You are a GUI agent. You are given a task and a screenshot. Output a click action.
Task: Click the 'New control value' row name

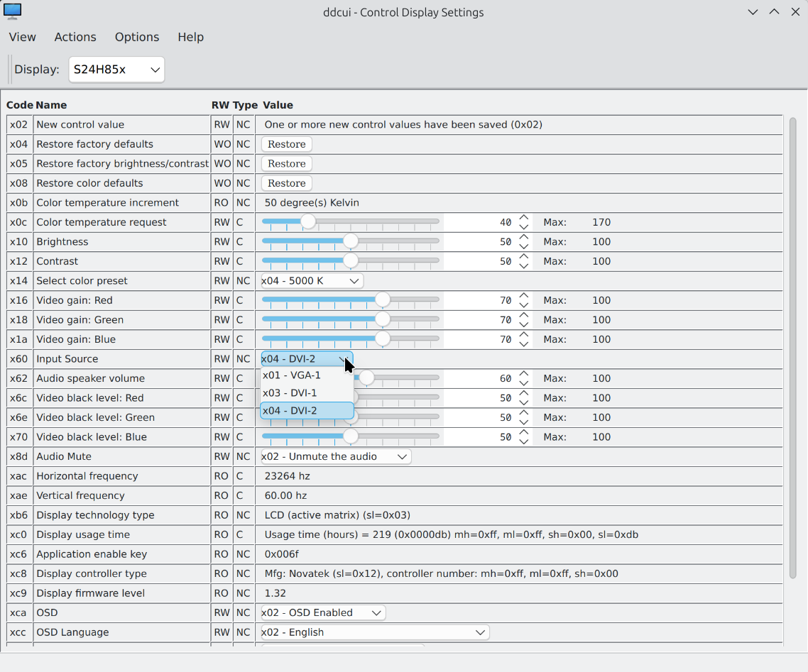tap(80, 125)
